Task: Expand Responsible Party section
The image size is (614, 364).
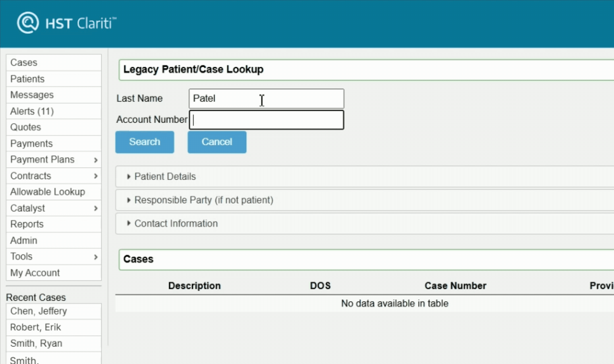Action: pos(129,200)
